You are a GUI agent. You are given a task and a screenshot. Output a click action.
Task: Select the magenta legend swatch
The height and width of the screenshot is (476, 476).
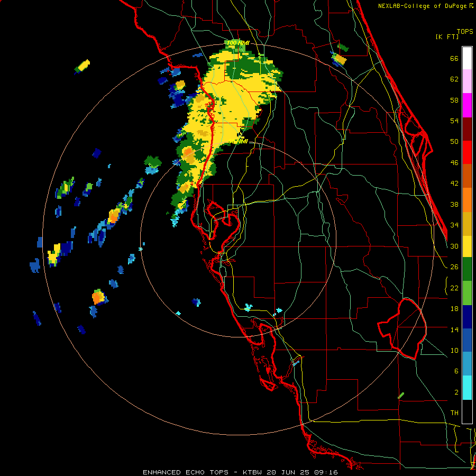point(467,105)
